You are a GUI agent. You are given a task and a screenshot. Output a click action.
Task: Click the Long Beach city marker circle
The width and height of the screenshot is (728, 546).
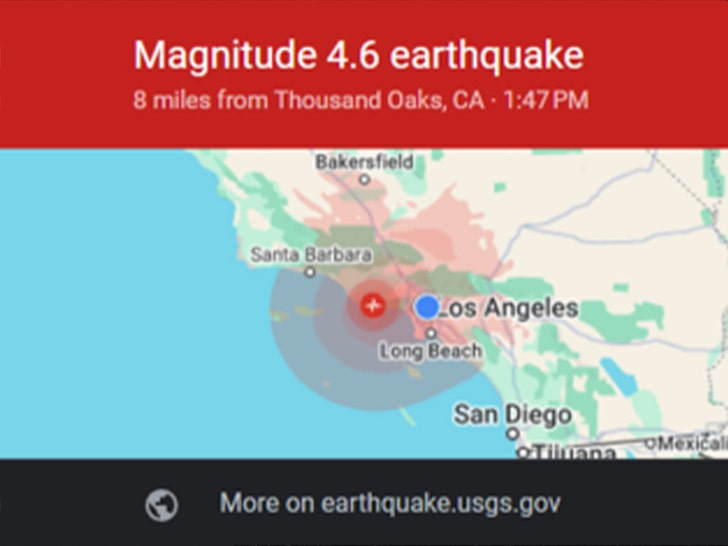tap(431, 333)
